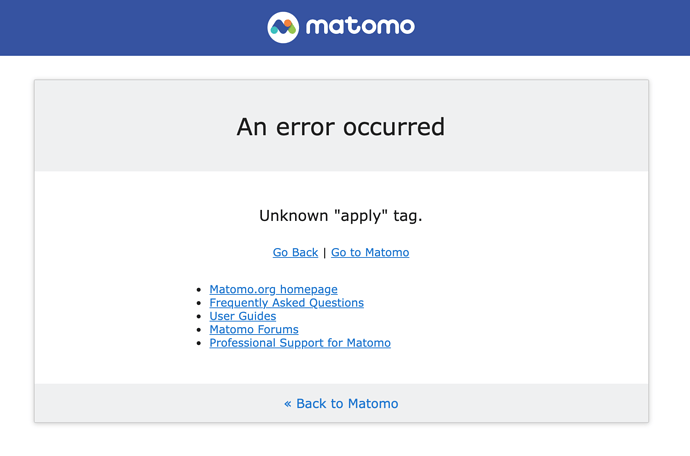Select the Unknown "apply" tag message text
690x456 pixels.
(341, 216)
